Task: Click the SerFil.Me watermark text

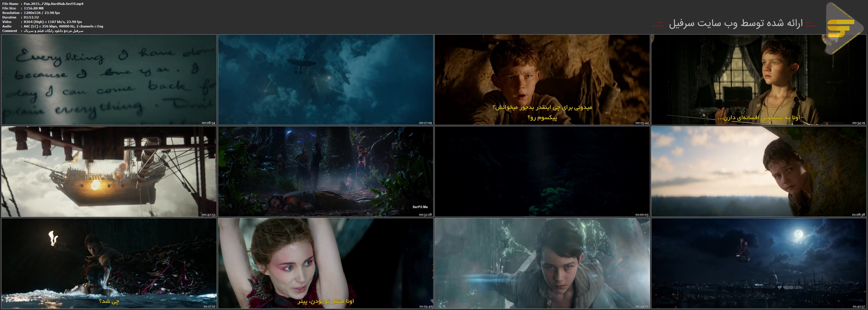Action: 420,207
